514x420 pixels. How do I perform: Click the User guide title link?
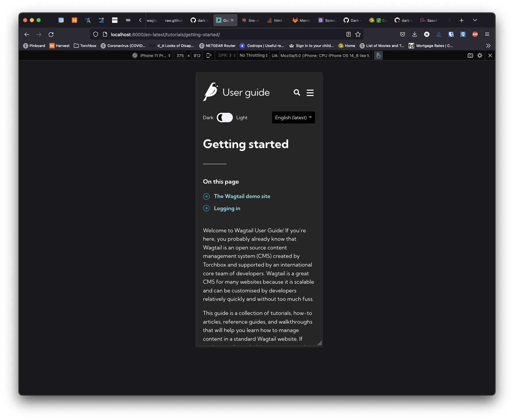[x=246, y=92]
